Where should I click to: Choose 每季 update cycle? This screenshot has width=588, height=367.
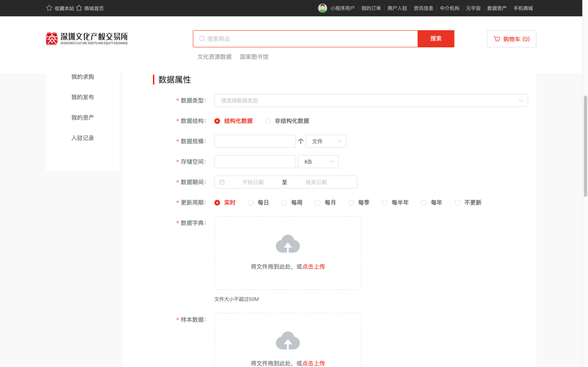tap(351, 203)
